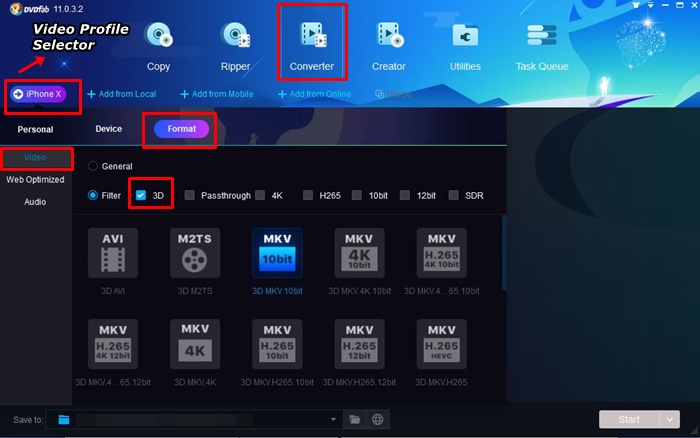700x438 pixels.
Task: Enable the 10bit filter checkbox
Action: (x=357, y=196)
